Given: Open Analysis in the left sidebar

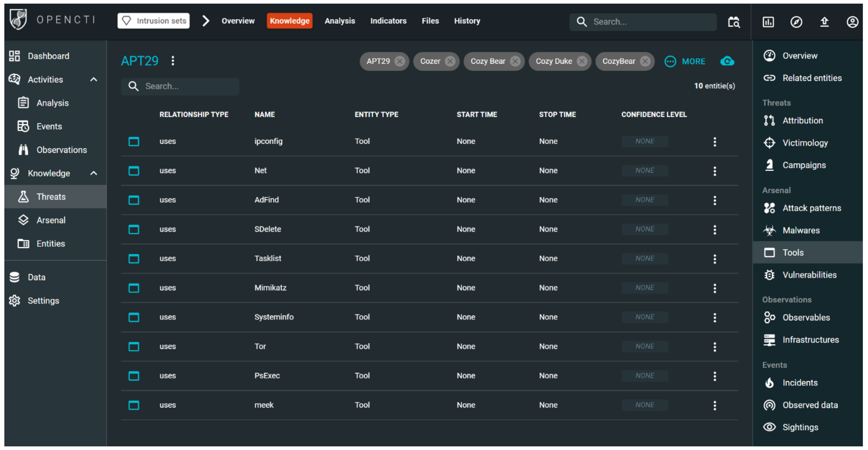Looking at the screenshot, I should [x=56, y=103].
